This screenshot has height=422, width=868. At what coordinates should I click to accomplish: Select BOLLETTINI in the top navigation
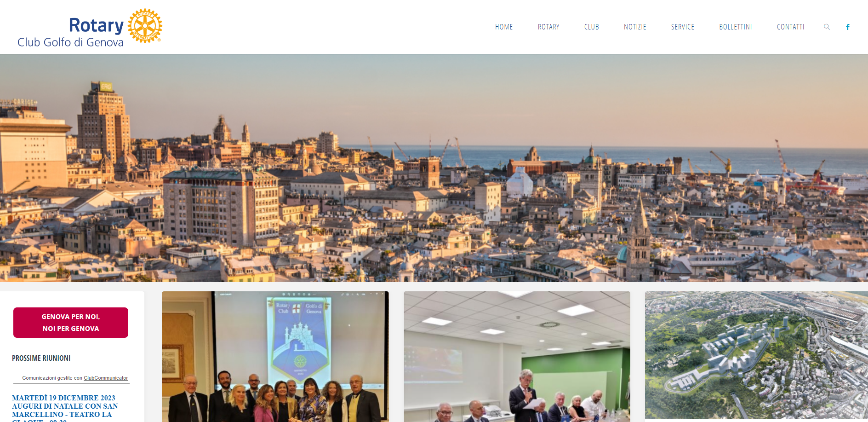(x=736, y=27)
